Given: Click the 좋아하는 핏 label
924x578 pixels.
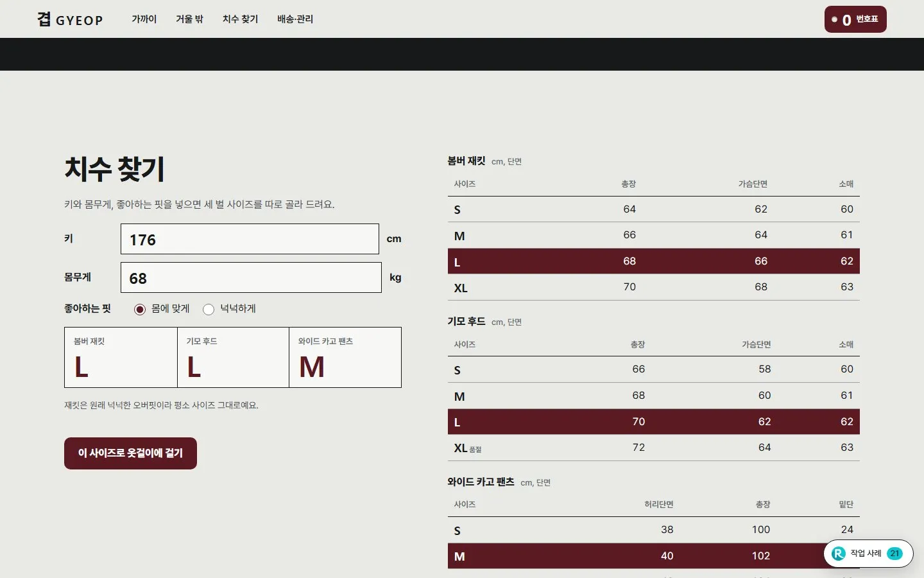Looking at the screenshot, I should pyautogui.click(x=87, y=309).
